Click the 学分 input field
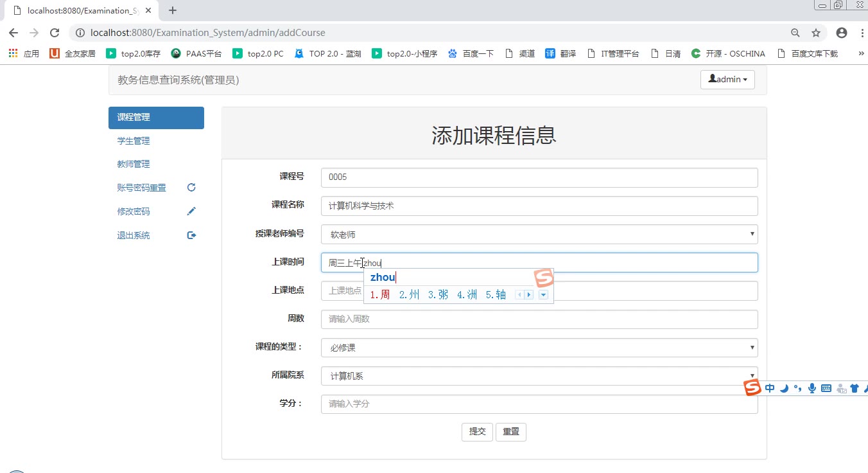Image resolution: width=868 pixels, height=473 pixels. tap(539, 404)
